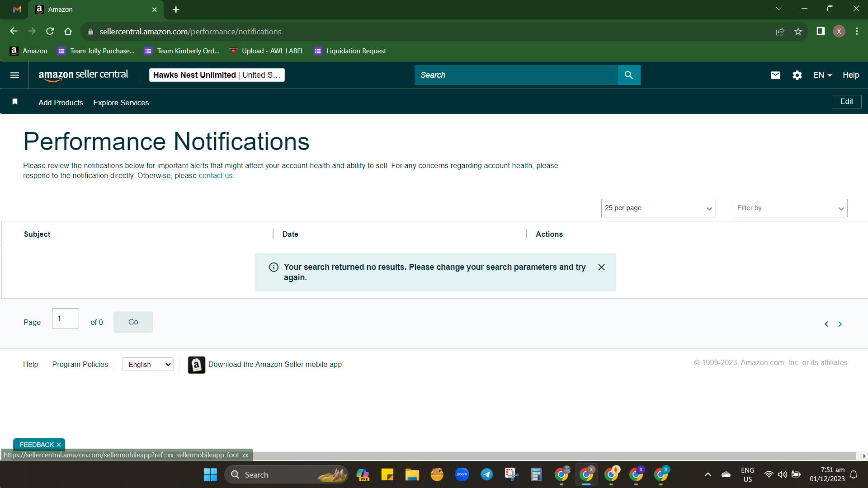Image resolution: width=868 pixels, height=488 pixels.
Task: Open the taskbar clock and calendar
Action: click(827, 475)
